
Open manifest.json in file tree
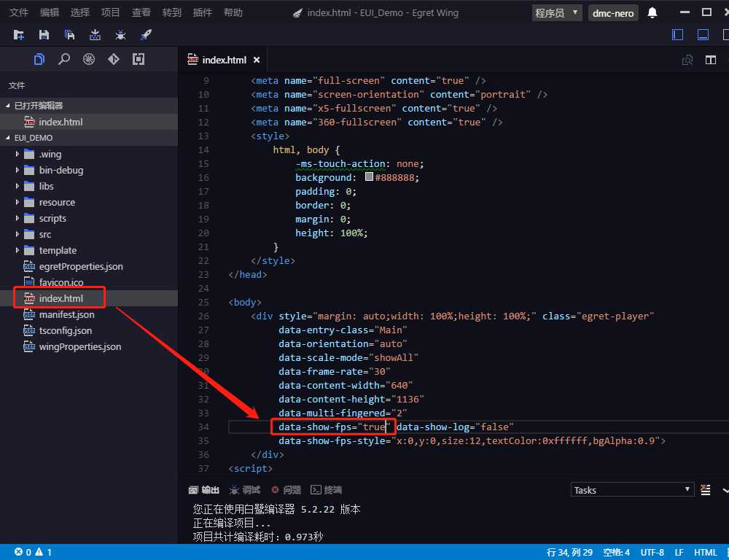pos(66,314)
